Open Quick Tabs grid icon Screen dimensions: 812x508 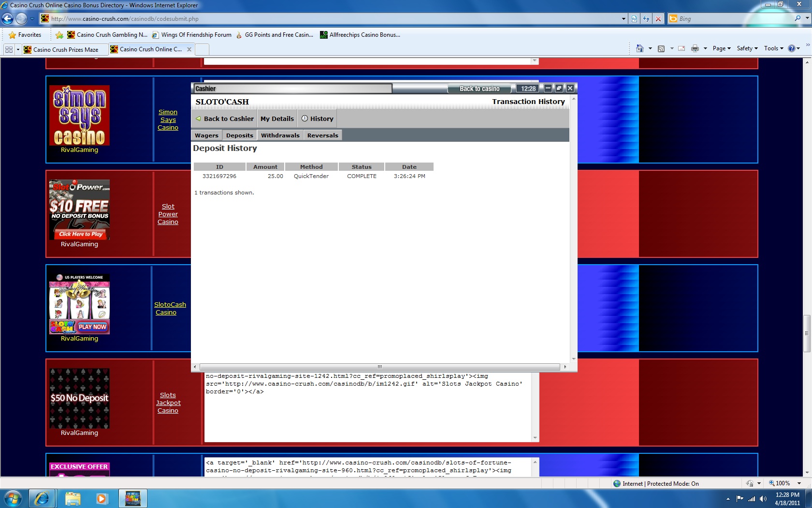[9, 49]
